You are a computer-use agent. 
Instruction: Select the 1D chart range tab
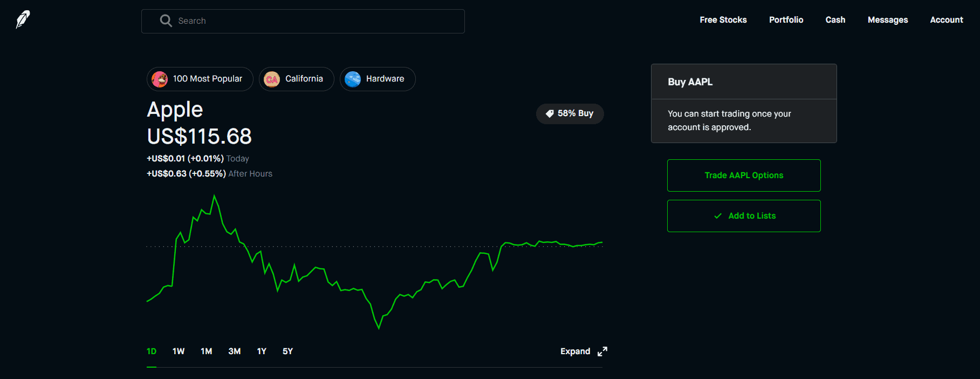point(152,351)
